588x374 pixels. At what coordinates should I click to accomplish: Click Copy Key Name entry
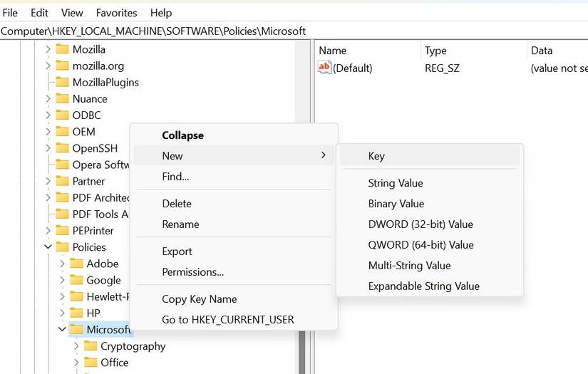(x=199, y=299)
